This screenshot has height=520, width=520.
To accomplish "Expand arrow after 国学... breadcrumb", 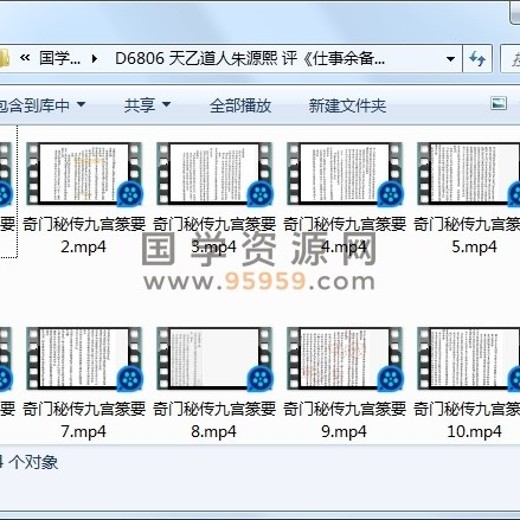I will click(x=95, y=59).
